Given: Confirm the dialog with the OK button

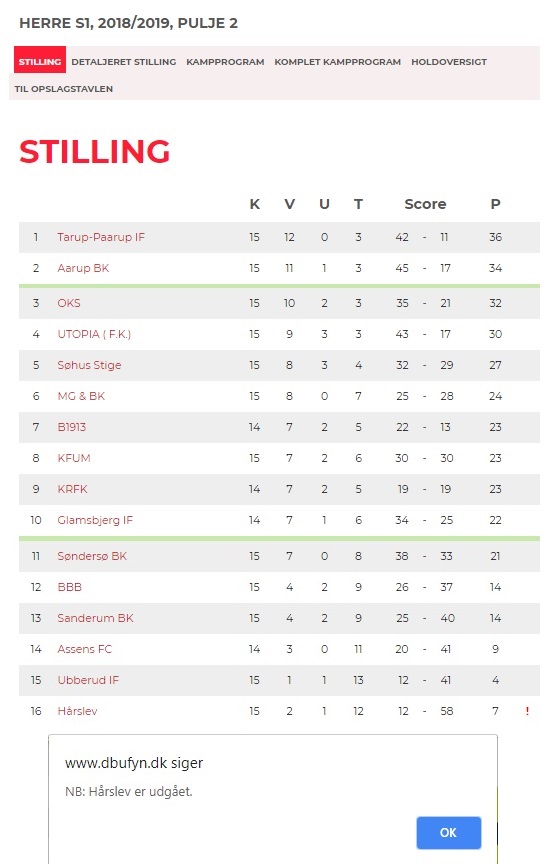Looking at the screenshot, I should click(x=449, y=832).
